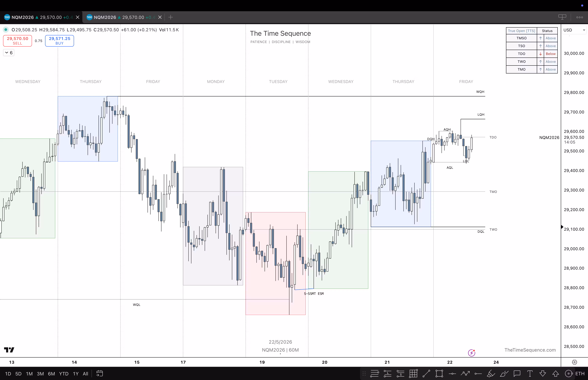The height and width of the screenshot is (380, 588).
Task: Click the 29,570.50 price label on axis
Action: (574, 137)
